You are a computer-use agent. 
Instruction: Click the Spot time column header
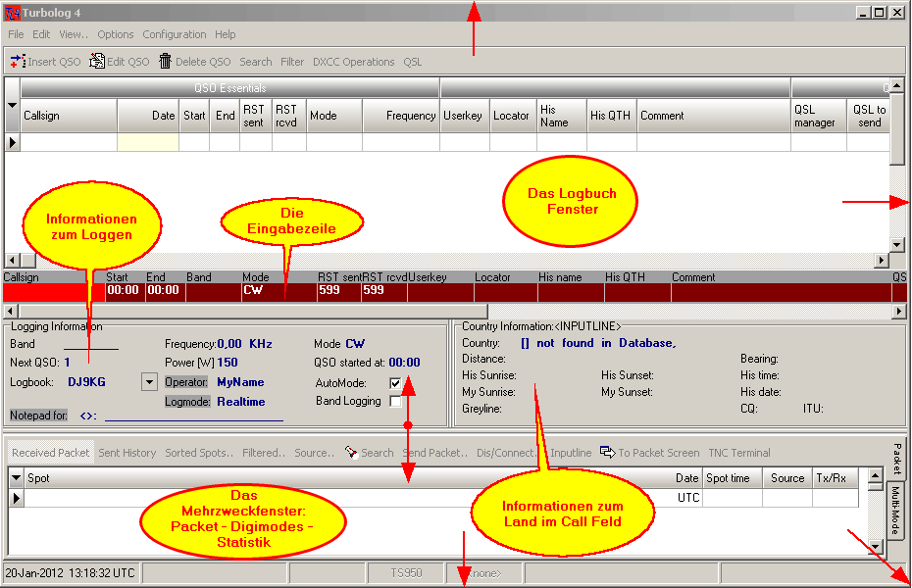point(733,478)
